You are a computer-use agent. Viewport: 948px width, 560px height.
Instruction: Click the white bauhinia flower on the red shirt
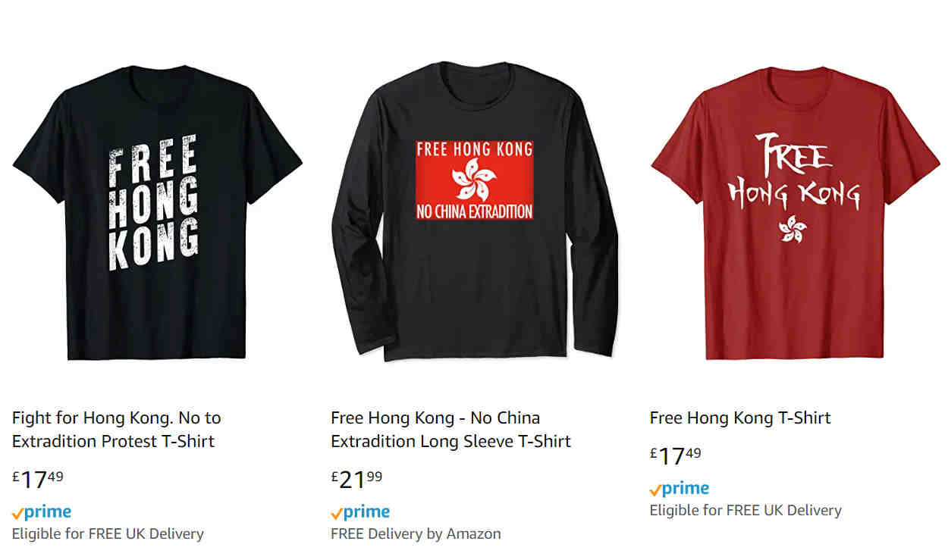click(793, 228)
